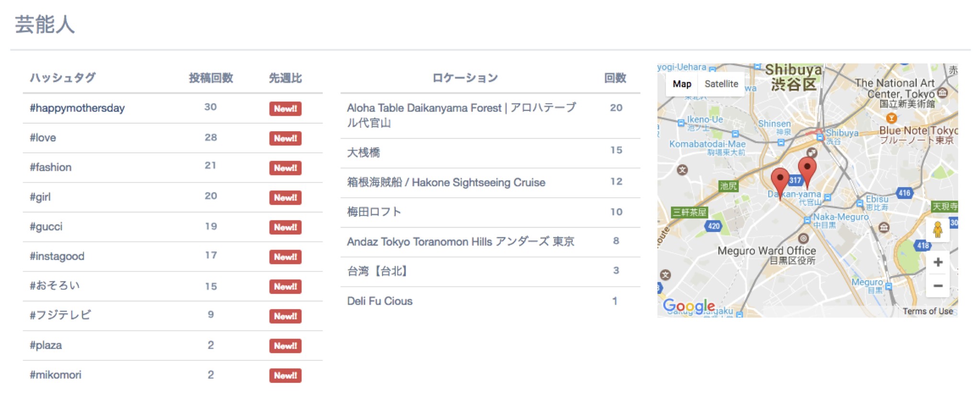Click New!! badge in #girl row
This screenshot has width=980, height=404.
pos(285,198)
